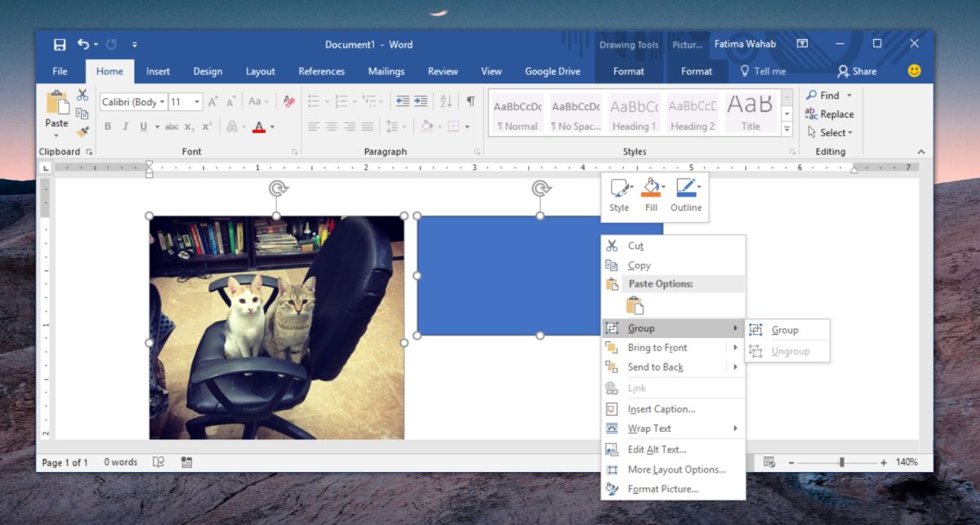Click the Cut scissors icon in the Clipboard group

(x=82, y=95)
